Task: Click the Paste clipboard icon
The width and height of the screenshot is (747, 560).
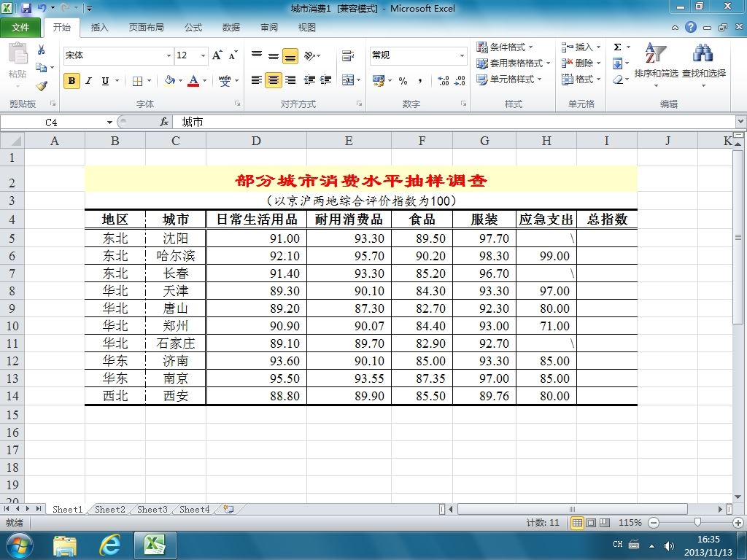Action: tap(18, 53)
